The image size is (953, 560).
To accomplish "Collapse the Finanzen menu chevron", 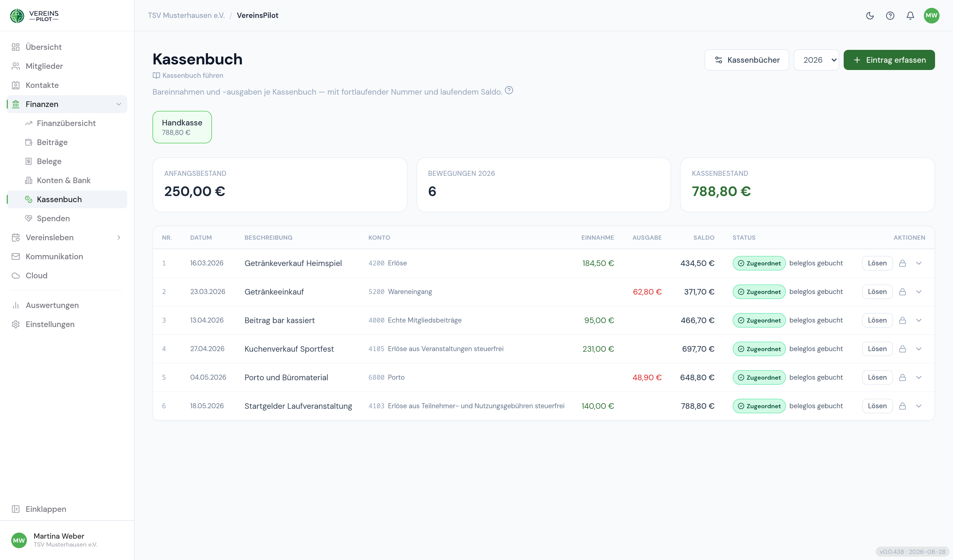I will point(119,104).
